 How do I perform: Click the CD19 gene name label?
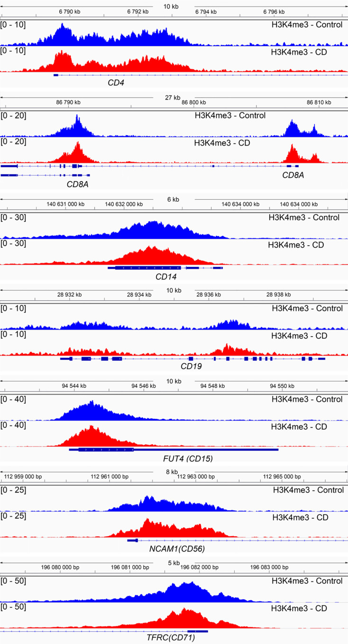point(192,366)
